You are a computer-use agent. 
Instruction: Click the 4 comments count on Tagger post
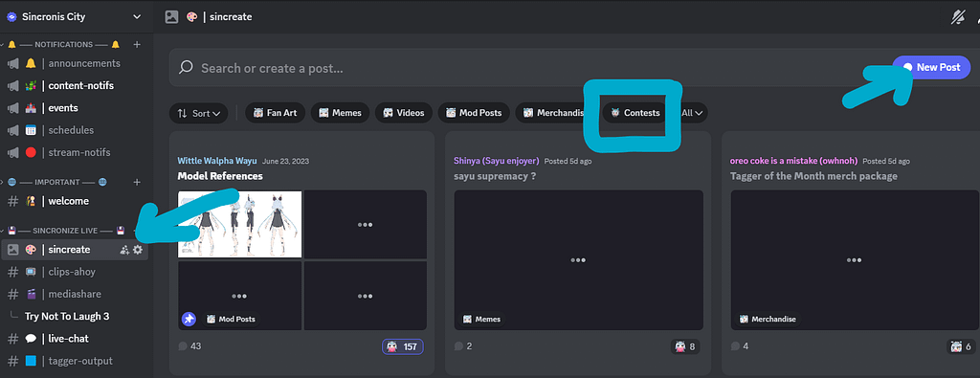pyautogui.click(x=740, y=346)
